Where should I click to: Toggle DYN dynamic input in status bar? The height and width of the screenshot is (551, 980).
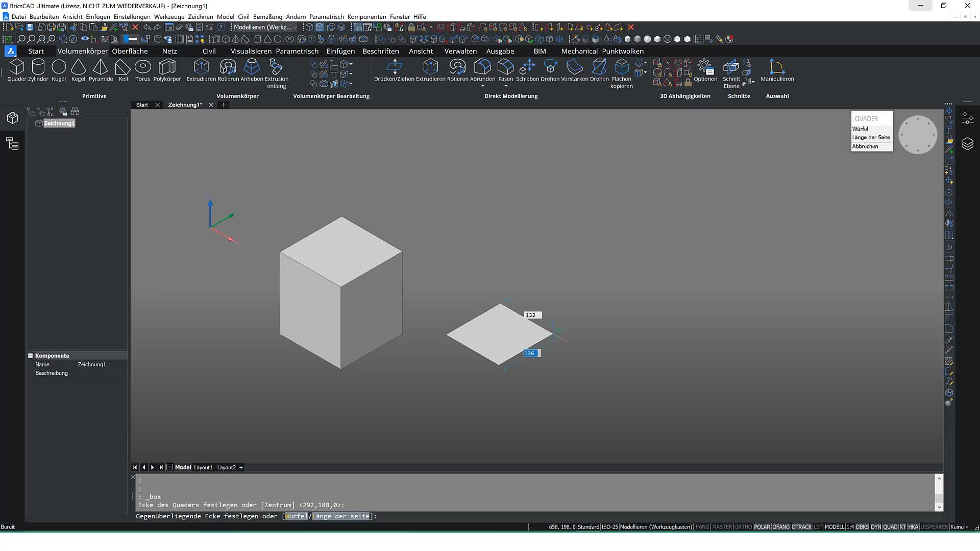point(876,527)
